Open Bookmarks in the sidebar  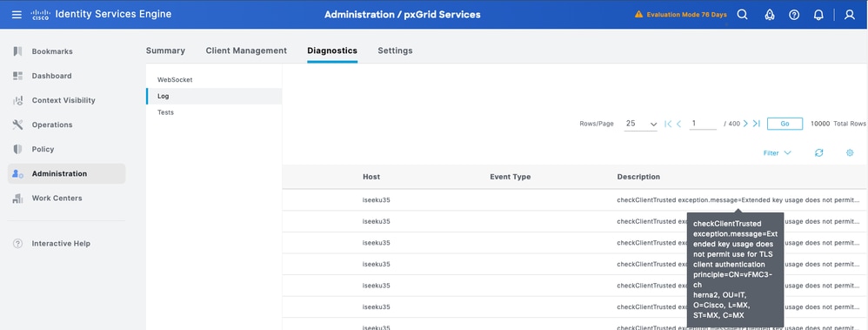tap(52, 51)
